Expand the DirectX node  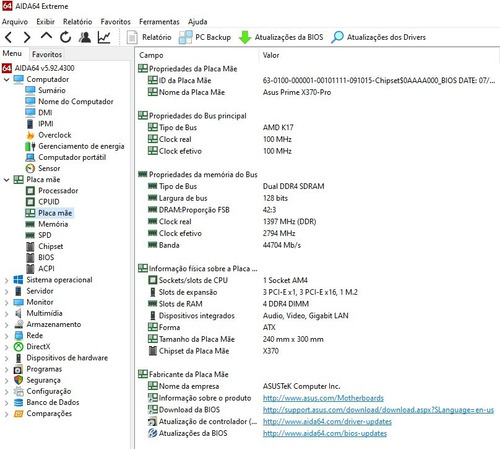click(6, 347)
